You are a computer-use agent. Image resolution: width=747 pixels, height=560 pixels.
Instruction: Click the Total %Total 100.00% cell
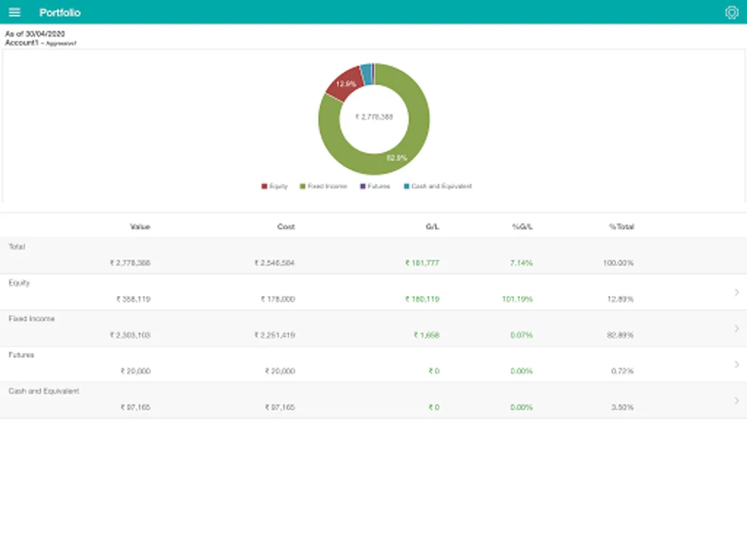618,263
